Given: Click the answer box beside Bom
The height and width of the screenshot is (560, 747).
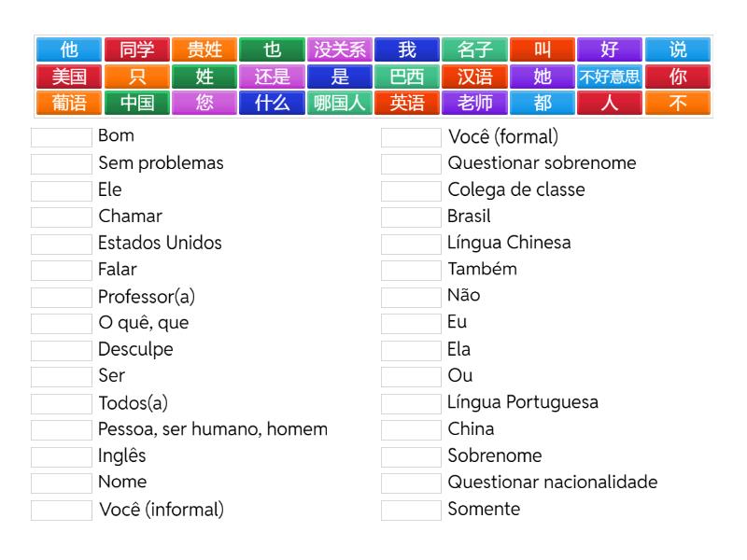Looking at the screenshot, I should 61,138.
